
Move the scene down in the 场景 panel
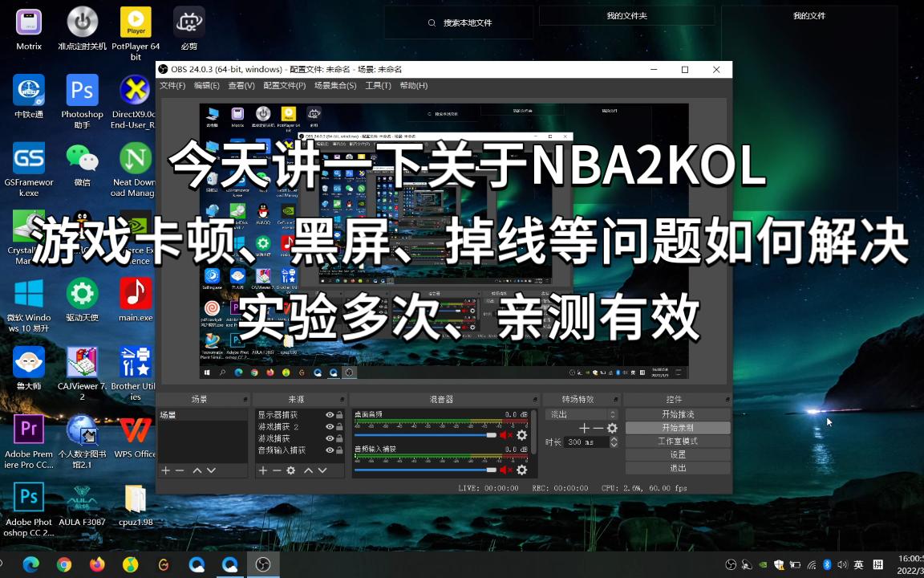click(x=211, y=470)
